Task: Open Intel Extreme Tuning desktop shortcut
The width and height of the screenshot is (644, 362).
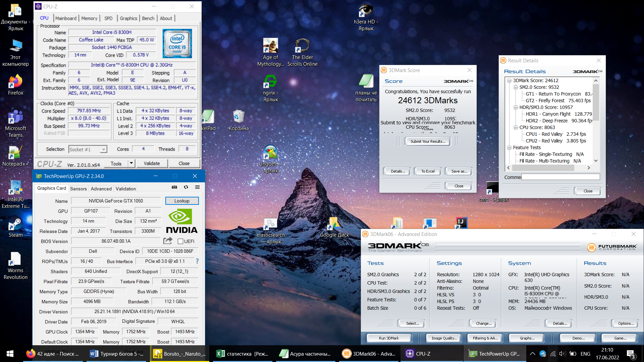Action: pyautogui.click(x=15, y=195)
